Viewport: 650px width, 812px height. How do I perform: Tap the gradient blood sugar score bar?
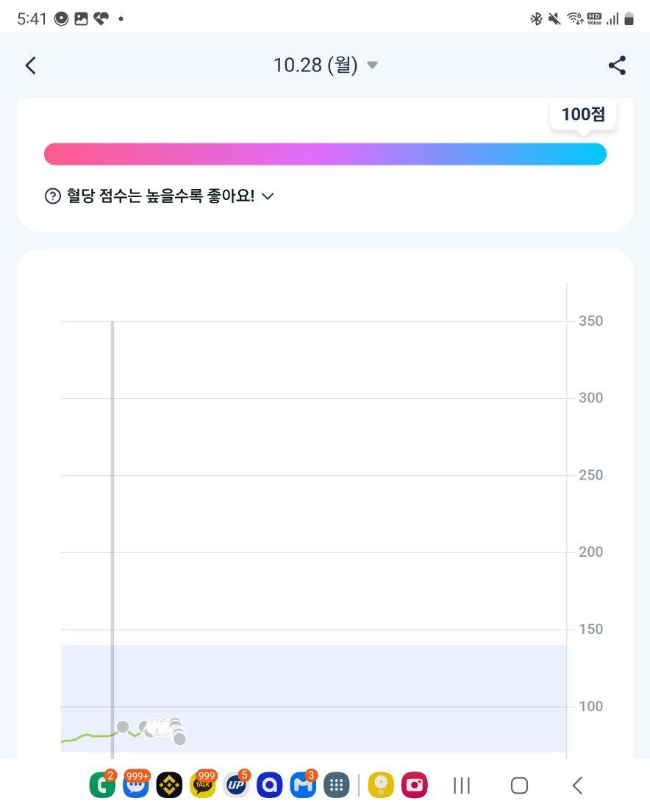[325, 154]
